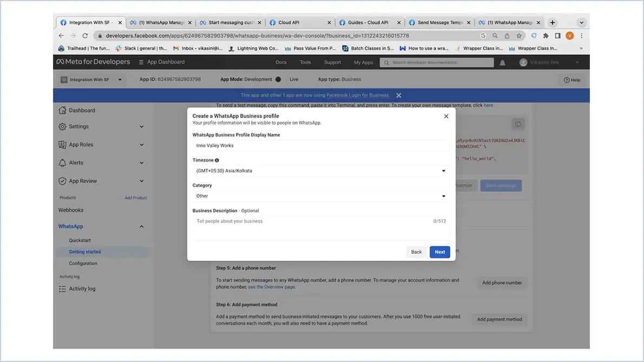644x362 pixels.
Task: Switch to the Cloud API tab
Action: pos(300,23)
